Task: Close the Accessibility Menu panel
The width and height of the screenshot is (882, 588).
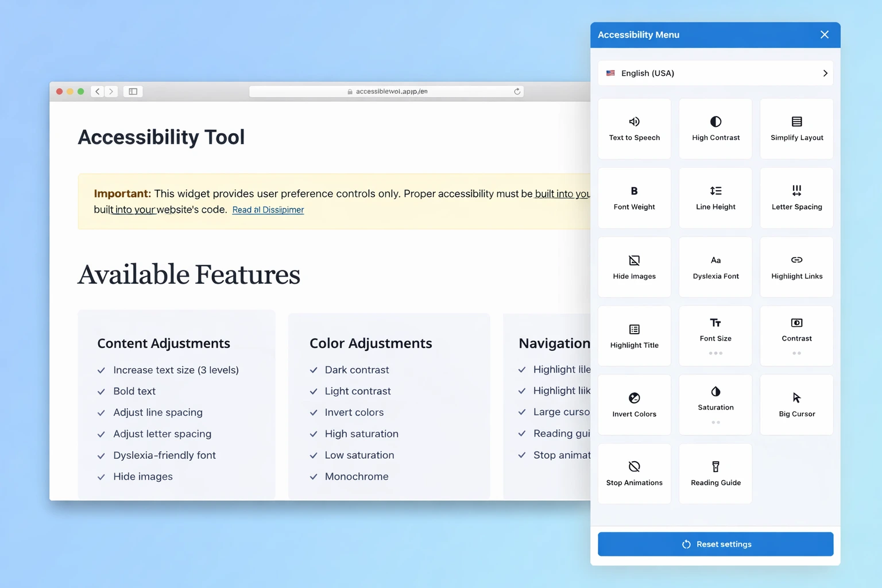Action: [825, 34]
